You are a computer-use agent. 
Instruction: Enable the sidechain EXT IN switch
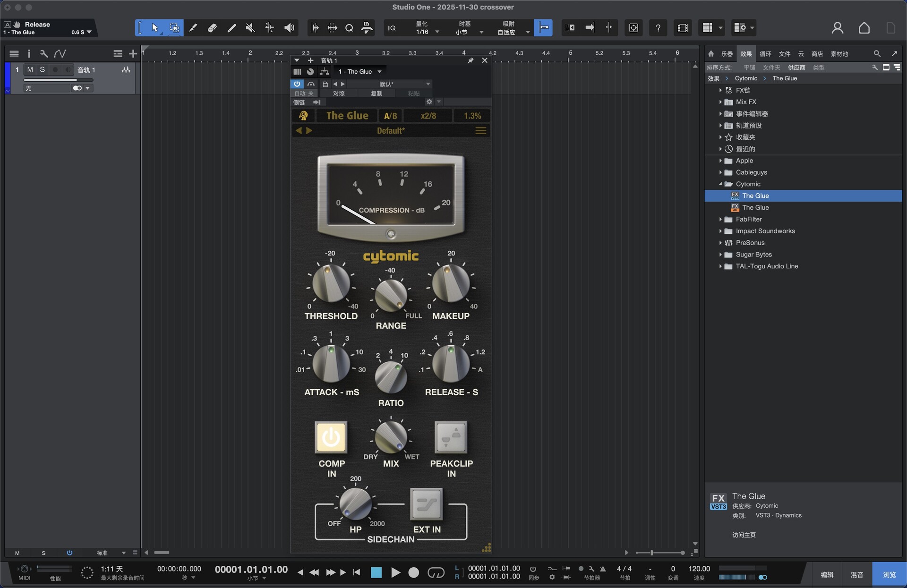[x=426, y=504]
